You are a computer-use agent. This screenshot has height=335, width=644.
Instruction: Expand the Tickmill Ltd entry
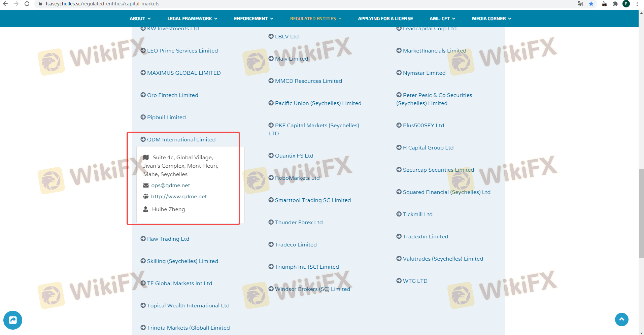(x=417, y=214)
